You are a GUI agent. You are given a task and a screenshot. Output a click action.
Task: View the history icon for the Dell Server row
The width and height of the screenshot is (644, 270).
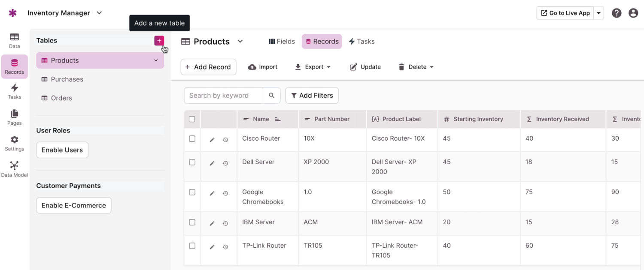[225, 163]
